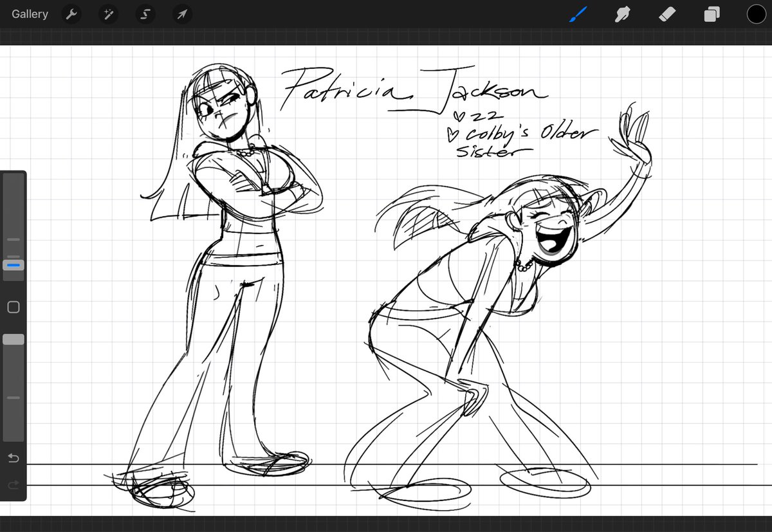Open the Adjustments magic wand menu

pos(107,14)
